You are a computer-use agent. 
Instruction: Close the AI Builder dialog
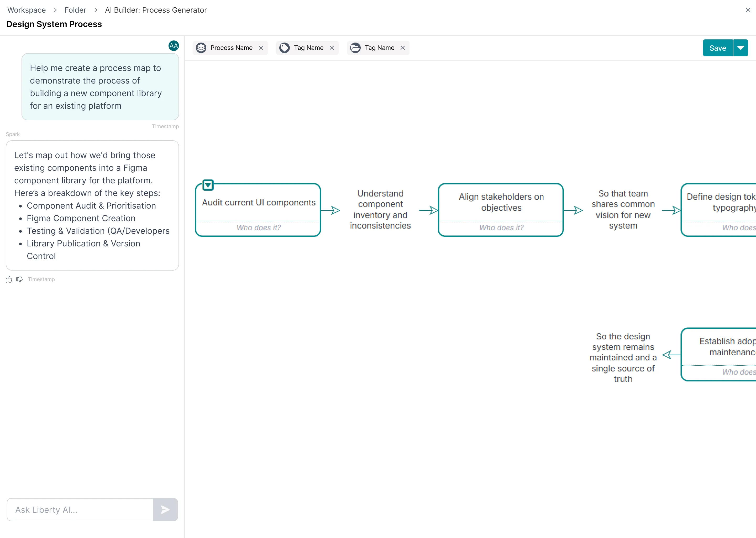coord(748,10)
